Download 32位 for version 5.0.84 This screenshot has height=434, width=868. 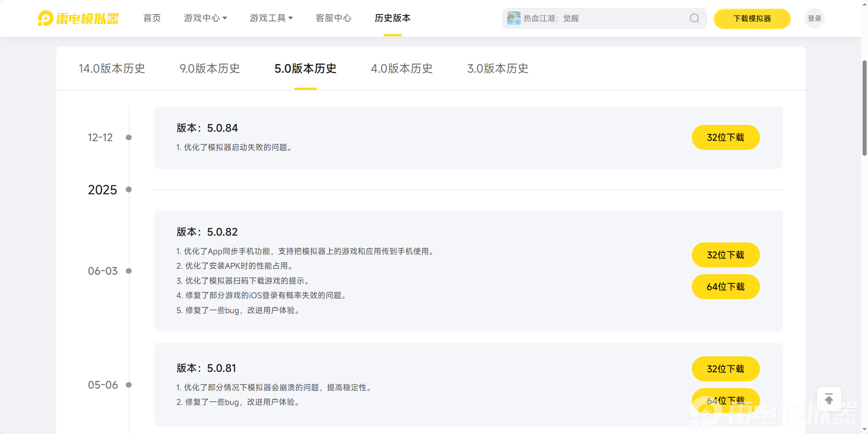pyautogui.click(x=725, y=137)
